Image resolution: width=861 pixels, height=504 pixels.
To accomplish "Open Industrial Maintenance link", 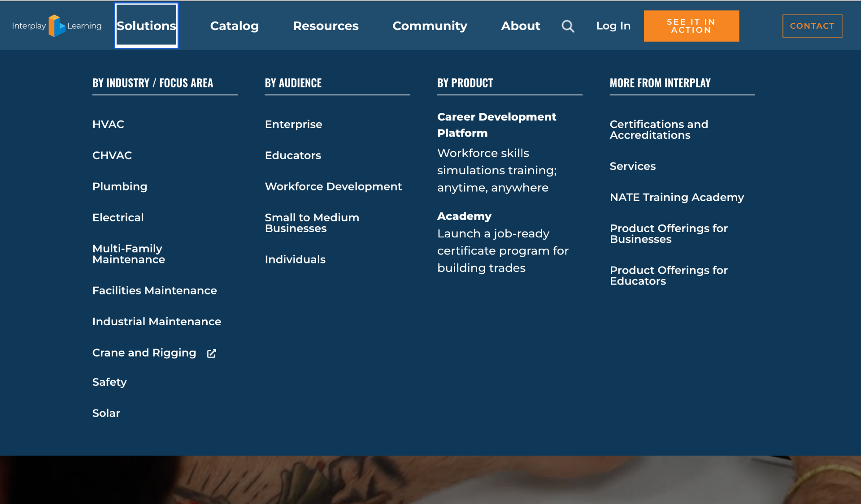I will coord(157,322).
